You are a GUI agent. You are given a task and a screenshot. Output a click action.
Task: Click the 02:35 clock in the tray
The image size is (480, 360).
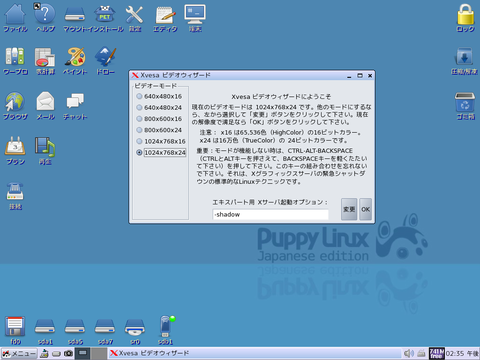coord(462,353)
